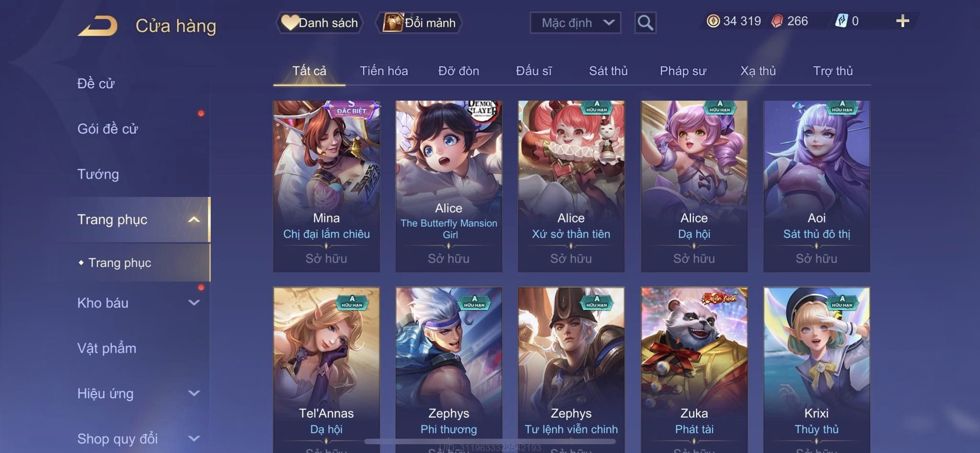Open Danh sách wishlist heart button
This screenshot has height=453, width=980.
pos(320,23)
